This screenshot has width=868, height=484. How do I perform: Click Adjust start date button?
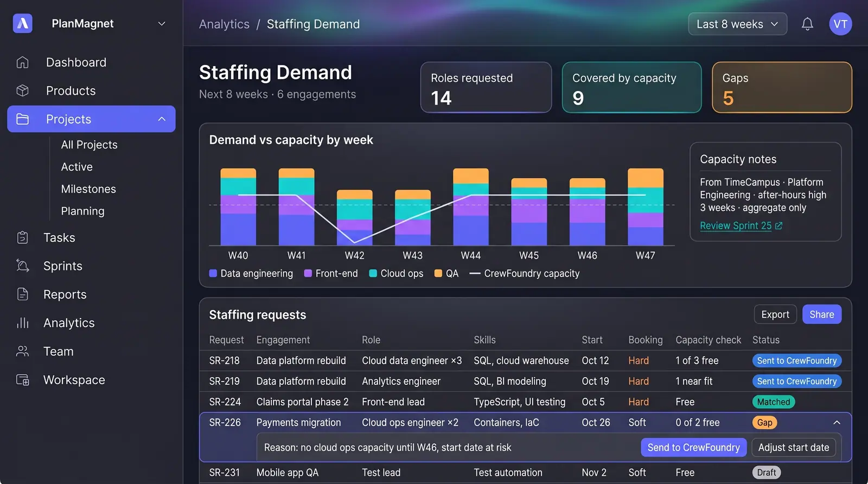tap(794, 448)
